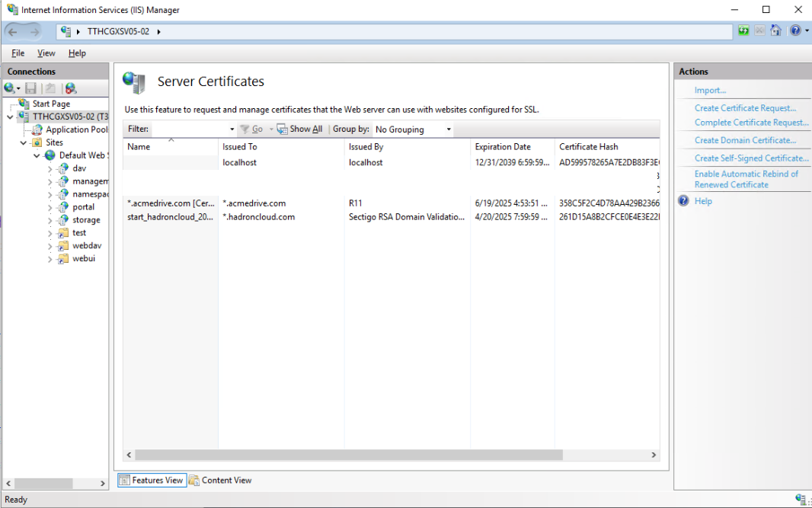Click the Sites folder icon in the tree
The image size is (812, 508).
pos(37,142)
